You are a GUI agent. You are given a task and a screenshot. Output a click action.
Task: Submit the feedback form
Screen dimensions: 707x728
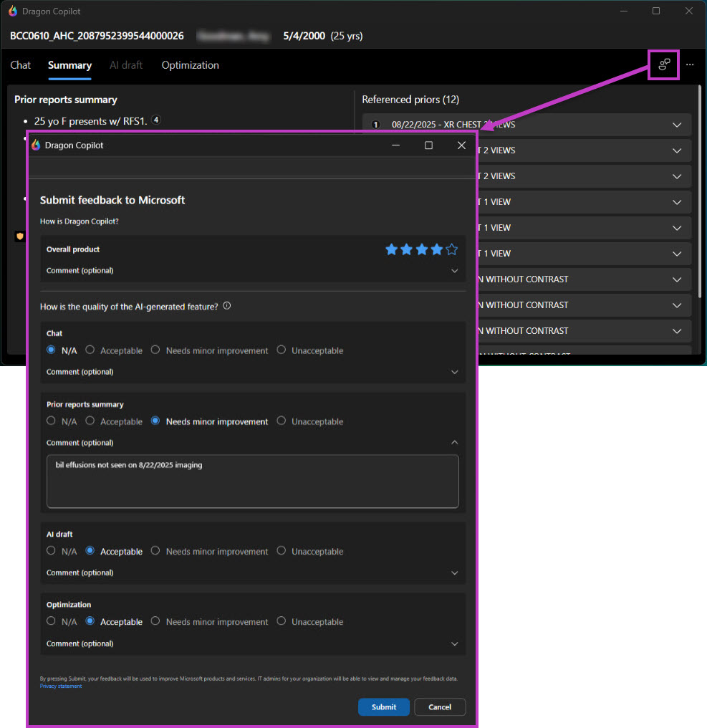[x=384, y=707]
